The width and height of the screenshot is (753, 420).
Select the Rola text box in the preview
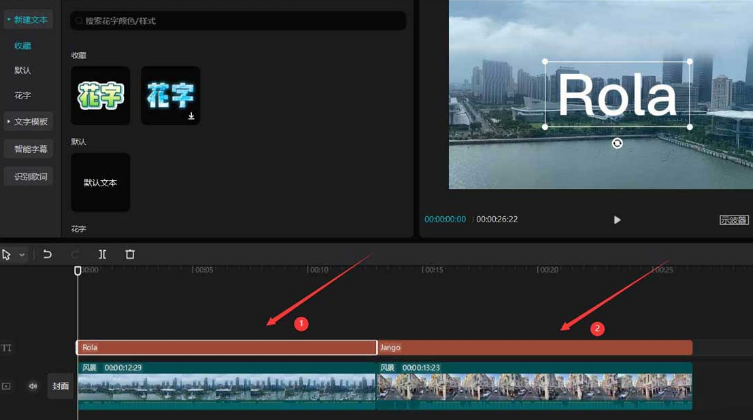point(617,94)
